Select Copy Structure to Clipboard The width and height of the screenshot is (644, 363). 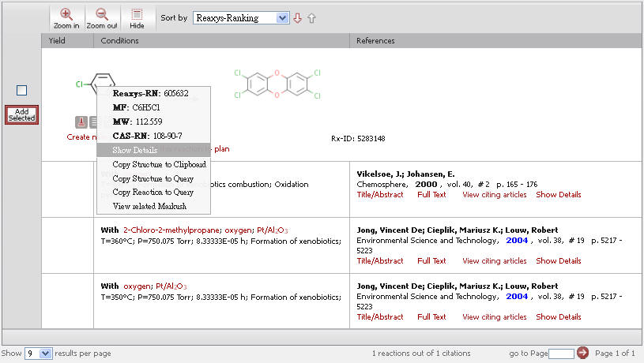[159, 164]
